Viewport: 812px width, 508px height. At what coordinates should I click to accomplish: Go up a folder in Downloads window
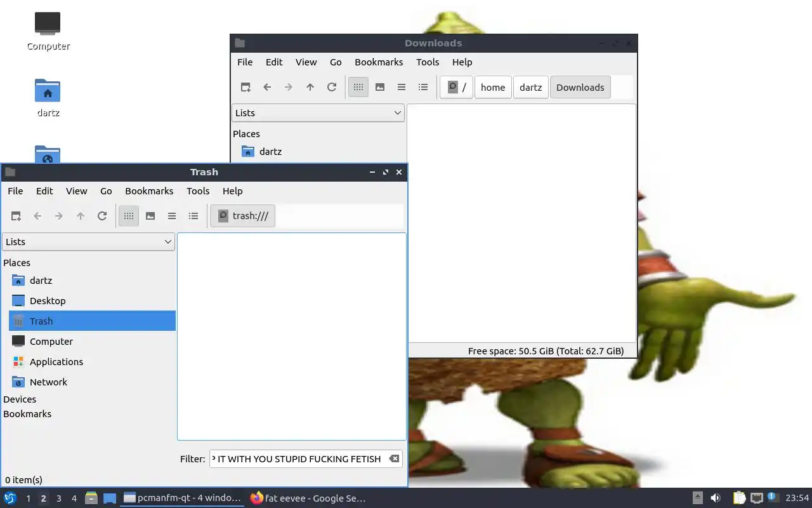click(310, 87)
